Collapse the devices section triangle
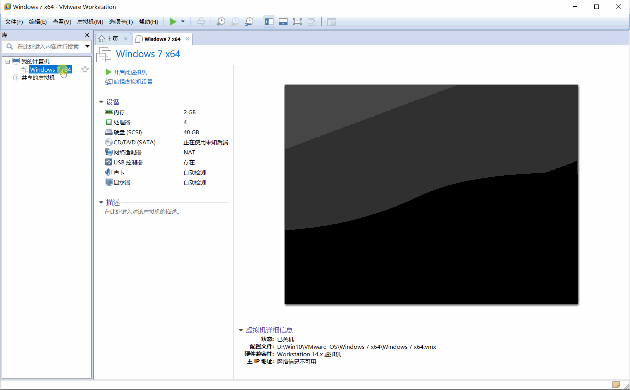630x390 pixels. click(x=101, y=102)
